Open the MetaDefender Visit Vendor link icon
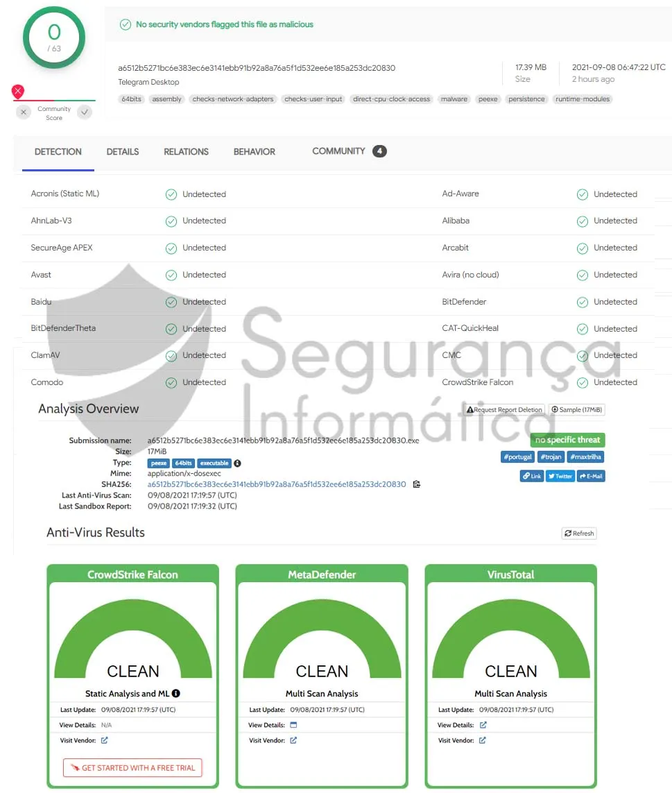Viewport: 672px width, 793px height. tap(293, 740)
